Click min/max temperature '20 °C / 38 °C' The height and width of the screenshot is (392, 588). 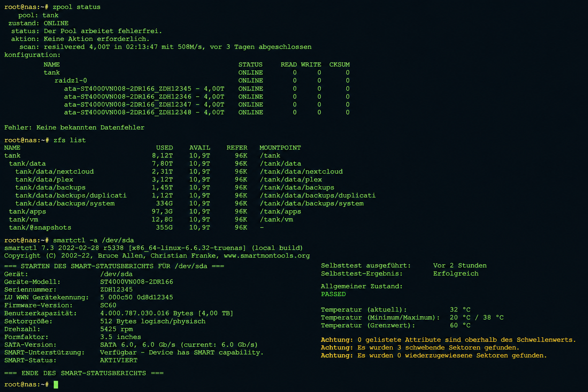pyautogui.click(x=477, y=318)
